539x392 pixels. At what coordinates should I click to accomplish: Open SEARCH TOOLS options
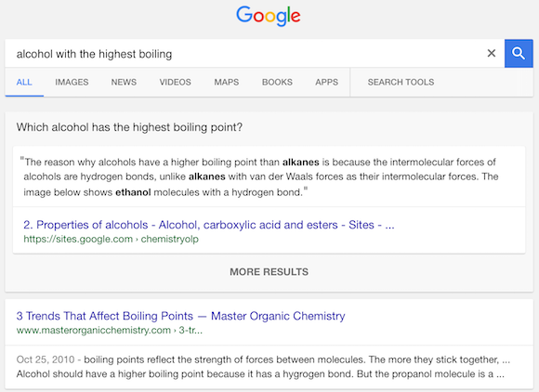[401, 82]
